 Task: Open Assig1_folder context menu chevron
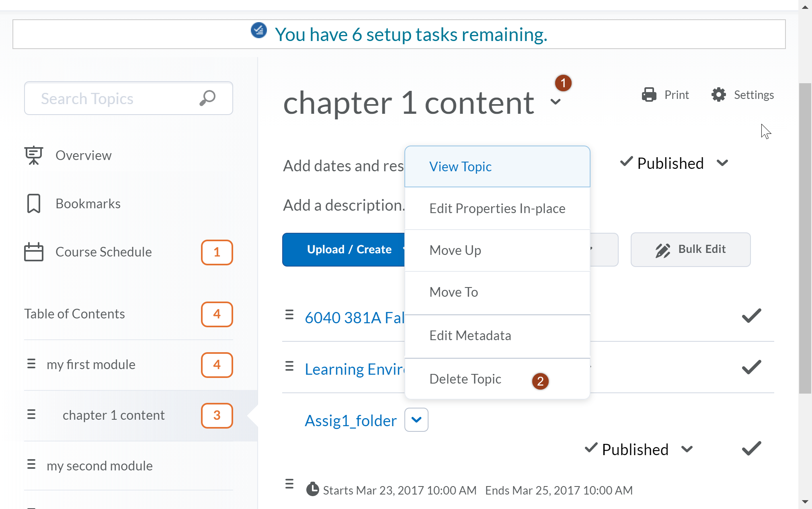tap(416, 420)
